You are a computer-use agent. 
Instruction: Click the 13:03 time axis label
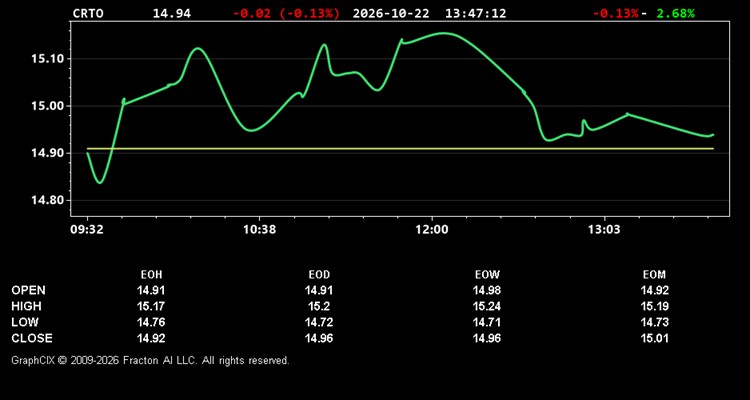604,230
